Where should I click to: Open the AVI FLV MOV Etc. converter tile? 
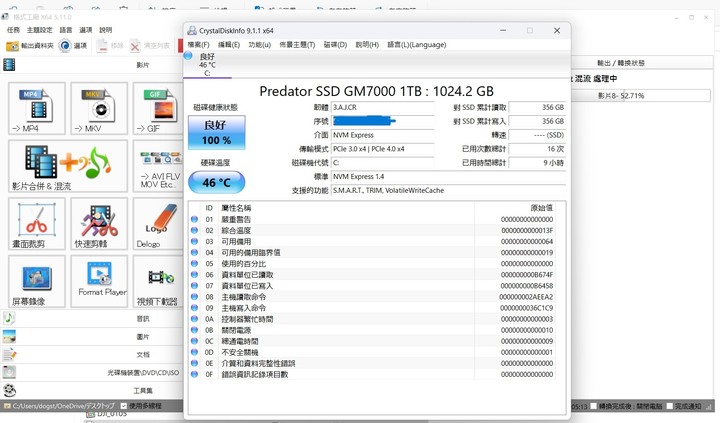158,166
